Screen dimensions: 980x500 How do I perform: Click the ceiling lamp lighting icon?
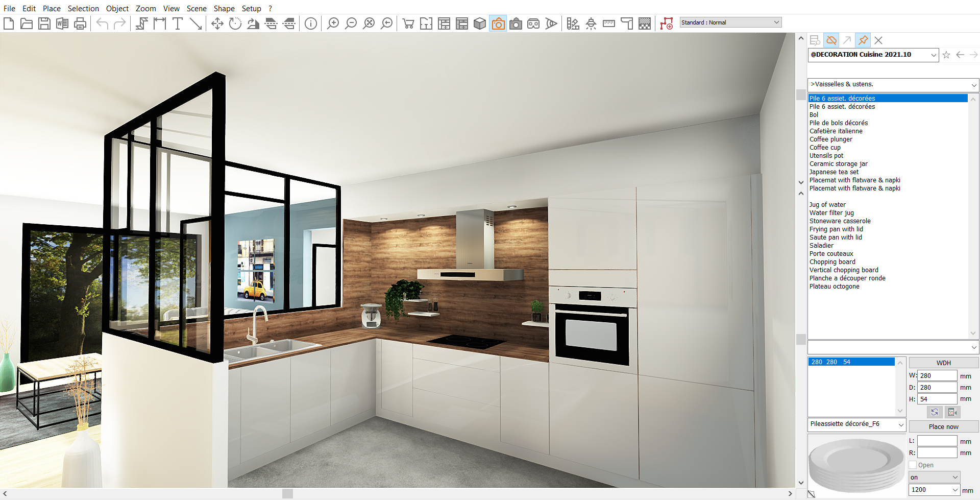591,23
